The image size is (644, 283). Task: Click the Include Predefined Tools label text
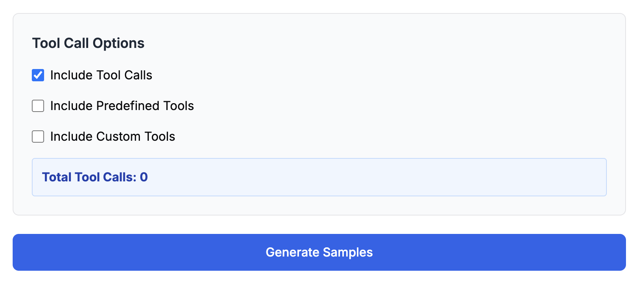coord(122,106)
